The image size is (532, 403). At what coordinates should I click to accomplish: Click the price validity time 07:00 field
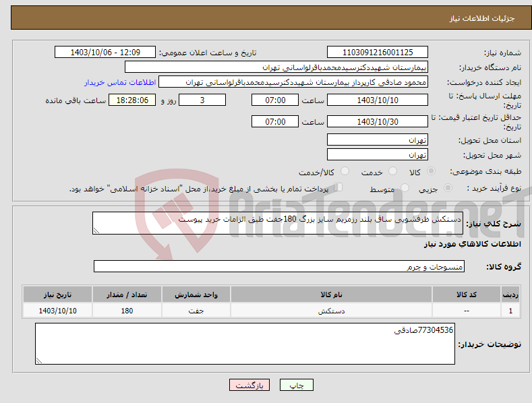coord(275,121)
